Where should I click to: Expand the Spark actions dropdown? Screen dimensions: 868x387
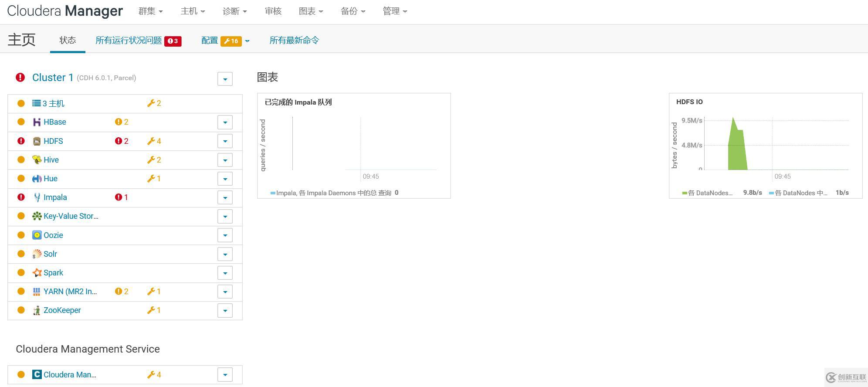(225, 273)
